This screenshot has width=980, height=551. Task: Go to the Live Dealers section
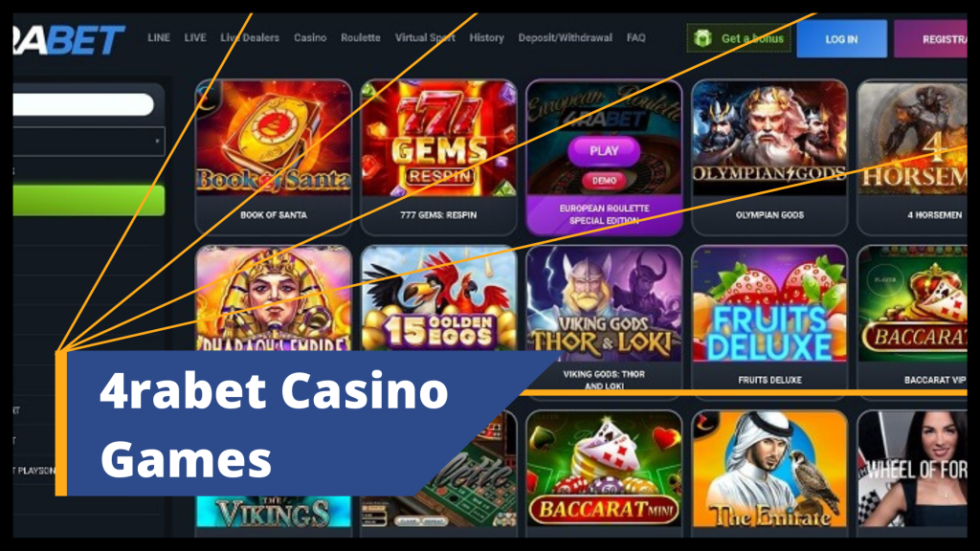point(250,37)
